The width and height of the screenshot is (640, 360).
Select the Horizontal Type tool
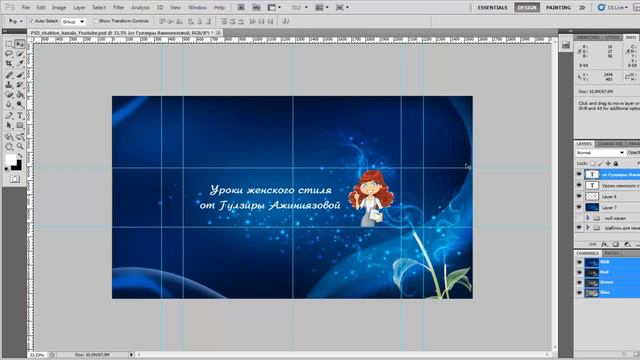tap(20, 116)
